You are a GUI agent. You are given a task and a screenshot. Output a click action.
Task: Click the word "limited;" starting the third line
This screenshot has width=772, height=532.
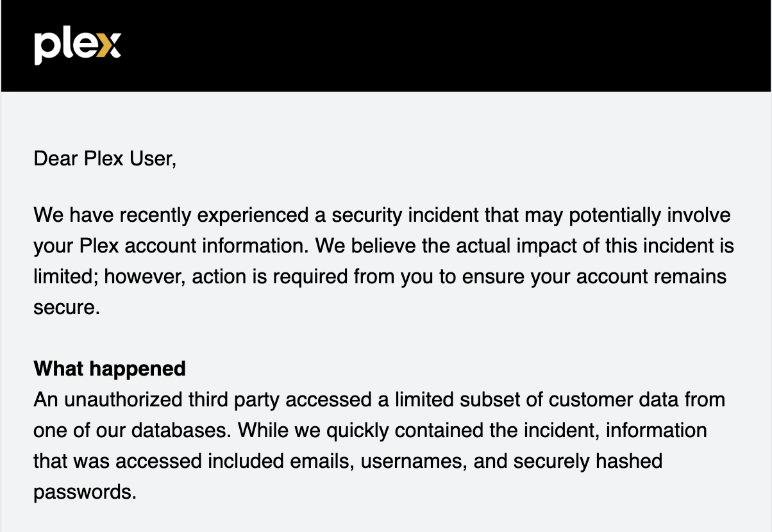pyautogui.click(x=66, y=278)
